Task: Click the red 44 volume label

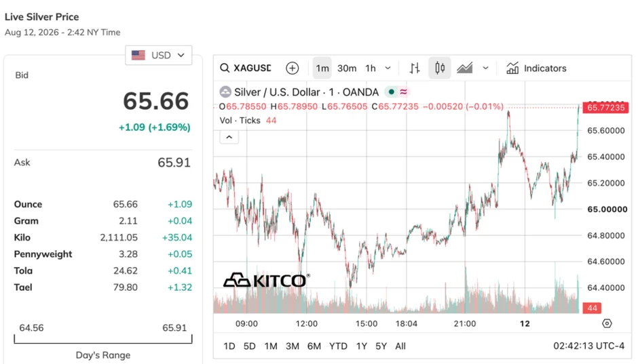Action: coord(592,308)
